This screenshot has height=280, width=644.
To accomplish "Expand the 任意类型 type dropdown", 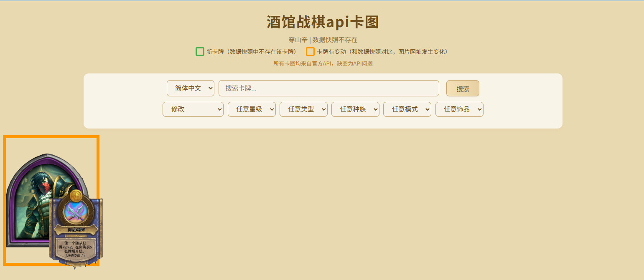I will pyautogui.click(x=303, y=109).
